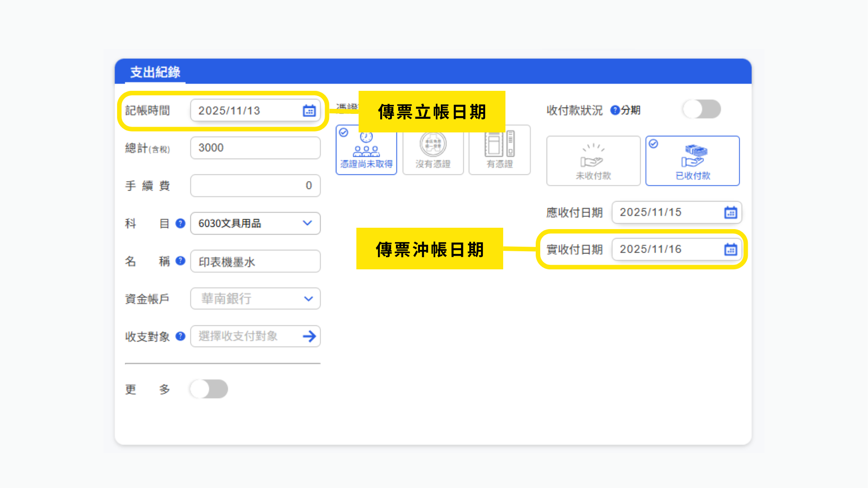Click help icon next to 收支對象
The height and width of the screenshot is (488, 868).
pyautogui.click(x=180, y=336)
